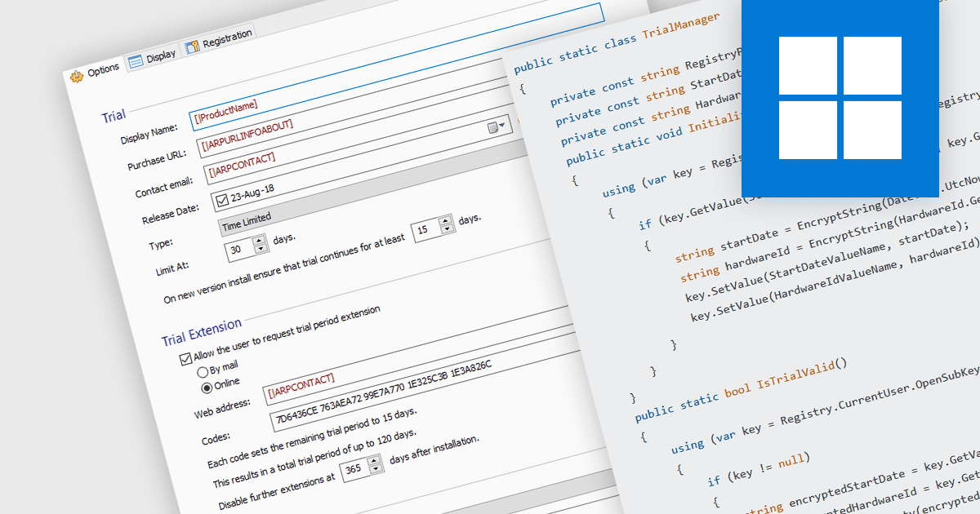Toggle the Release Date checkbox
The image size is (980, 514).
(x=220, y=200)
